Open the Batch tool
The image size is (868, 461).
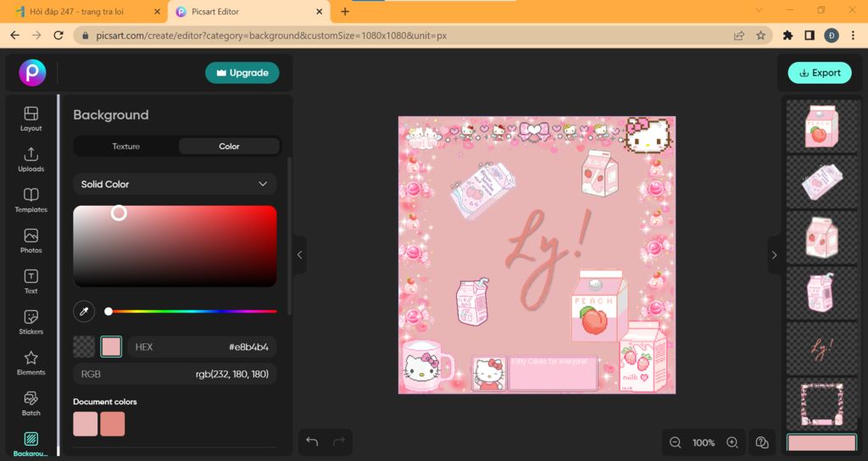tap(31, 403)
